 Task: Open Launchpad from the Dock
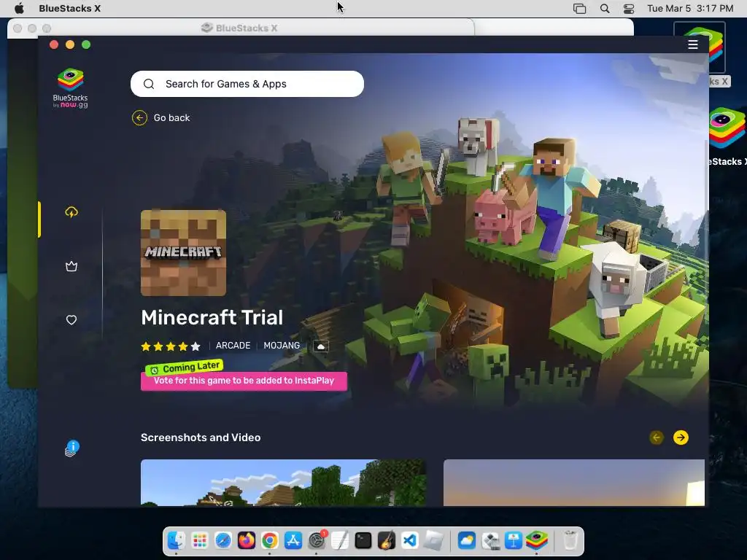[200, 541]
